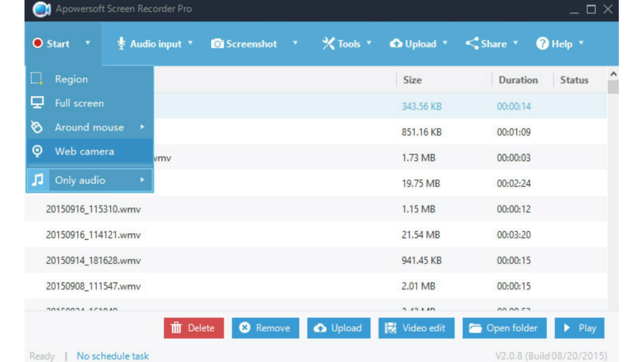The width and height of the screenshot is (644, 362).
Task: Open the camera Screenshot icon
Action: point(218,43)
